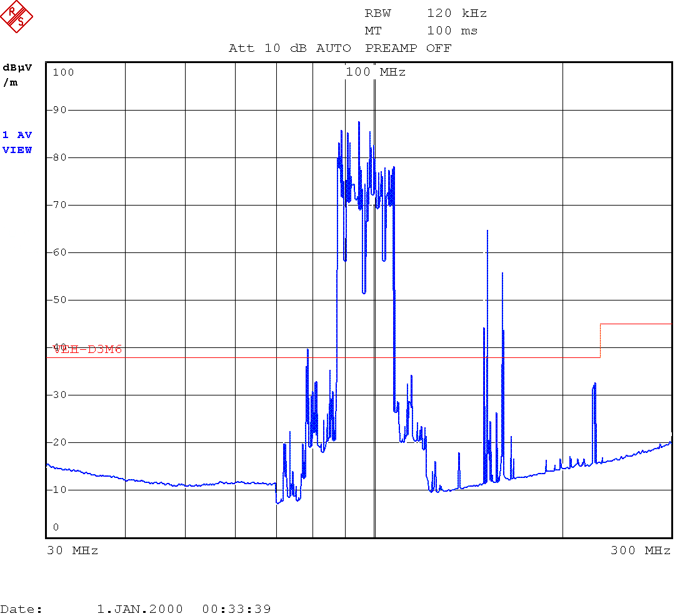The image size is (700, 616).
Task: Click the 30 MHz start frequency label
Action: (x=72, y=550)
